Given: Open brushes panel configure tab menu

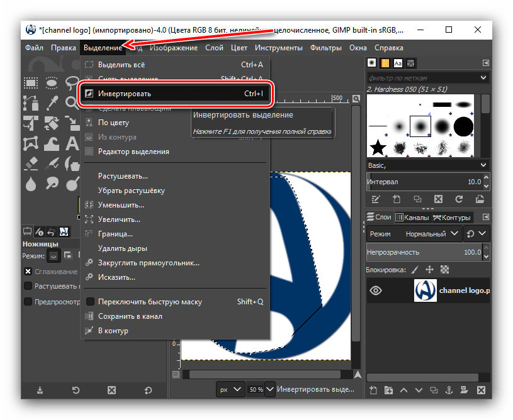Looking at the screenshot, I should (486, 63).
